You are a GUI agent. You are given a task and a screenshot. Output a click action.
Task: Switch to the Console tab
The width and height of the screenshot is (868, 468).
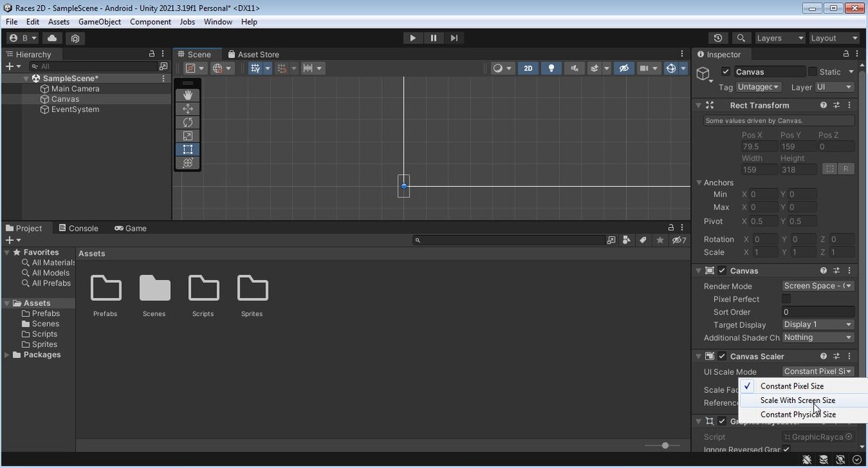pyautogui.click(x=78, y=228)
